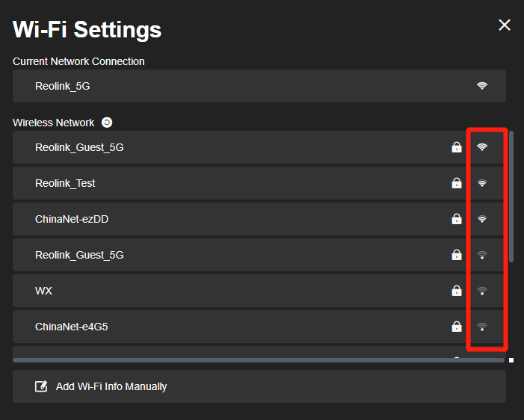Viewport: 524px width, 420px height.
Task: Click the signal icon for ChinaNet-e4G5
Action: point(482,327)
